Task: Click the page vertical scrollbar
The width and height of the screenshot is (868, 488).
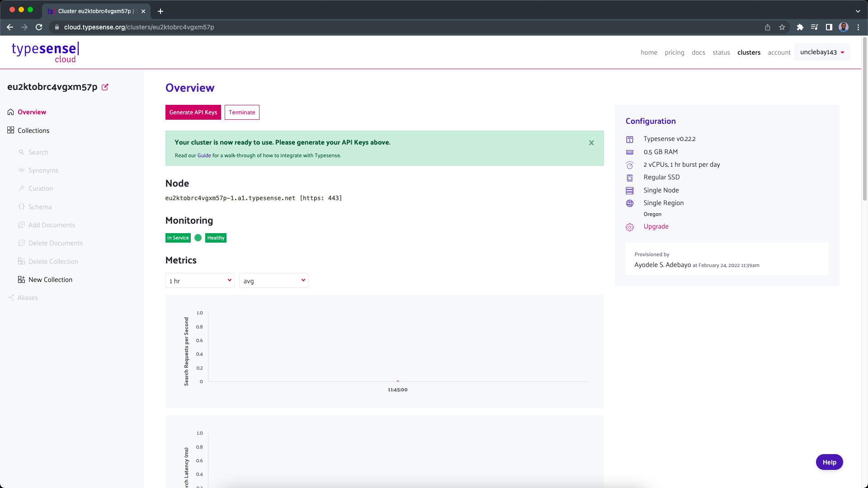Action: coord(864,119)
